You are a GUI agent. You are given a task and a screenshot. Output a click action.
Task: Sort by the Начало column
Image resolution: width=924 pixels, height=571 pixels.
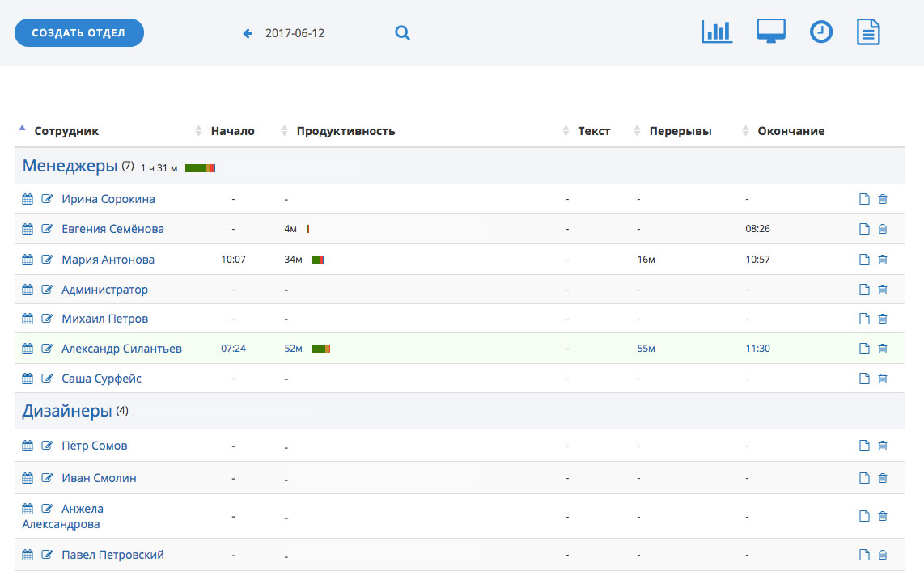click(232, 130)
